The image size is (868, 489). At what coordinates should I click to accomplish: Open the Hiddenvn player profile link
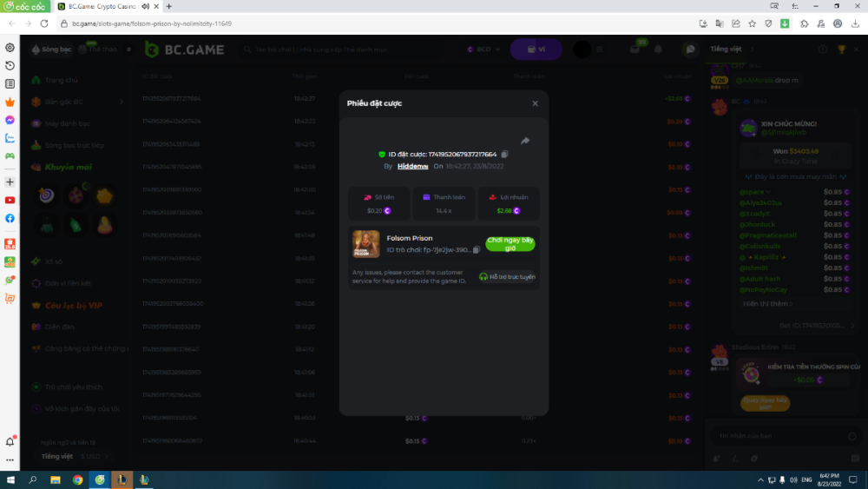coord(412,165)
